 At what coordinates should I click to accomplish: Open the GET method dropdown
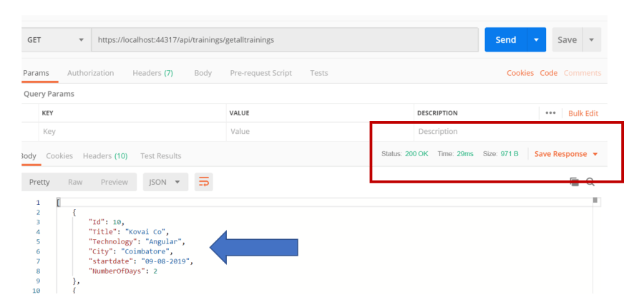pyautogui.click(x=55, y=39)
